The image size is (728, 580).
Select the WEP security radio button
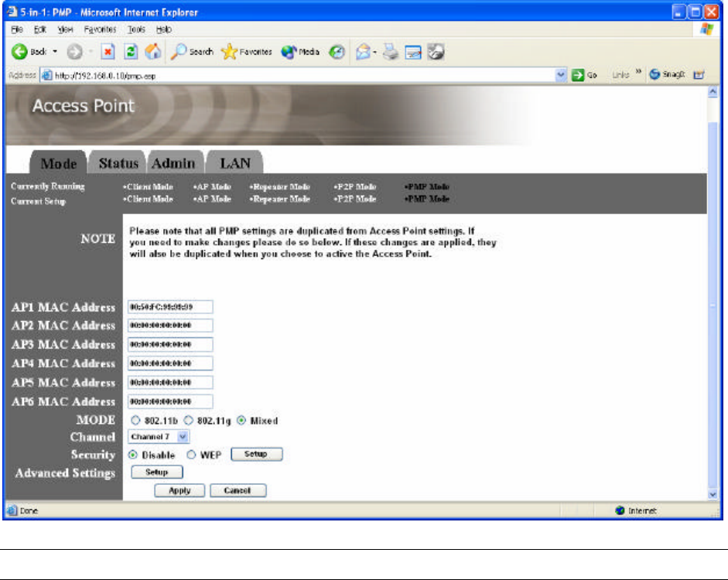[191, 455]
